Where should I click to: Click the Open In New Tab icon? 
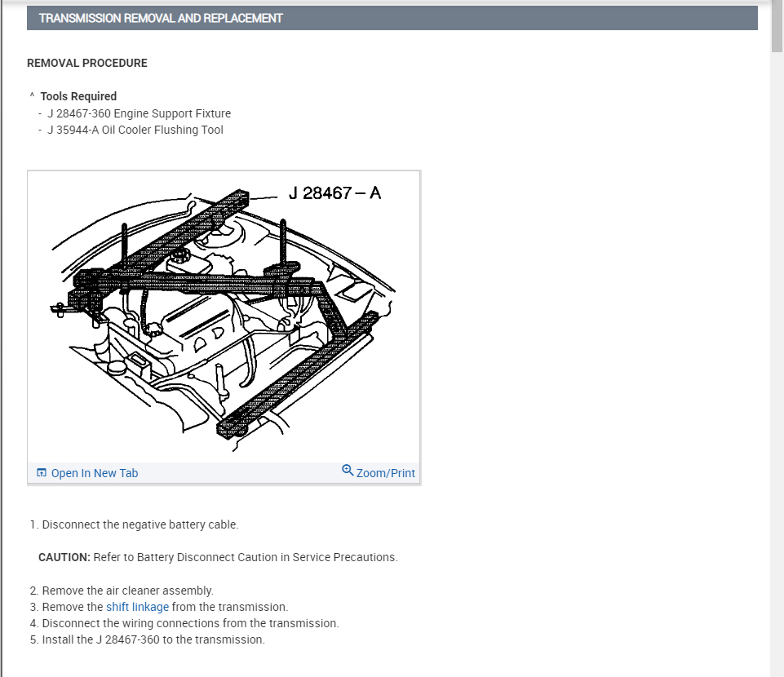tap(42, 472)
